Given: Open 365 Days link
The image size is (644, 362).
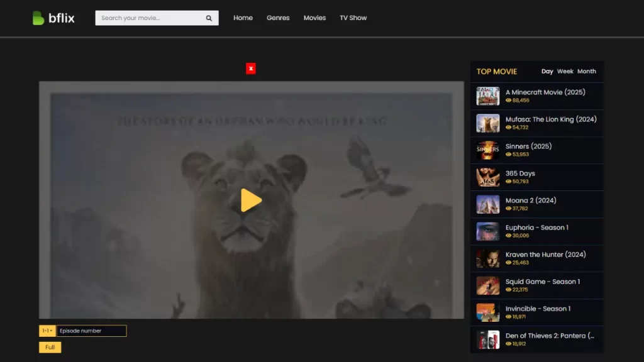Looking at the screenshot, I should point(520,173).
